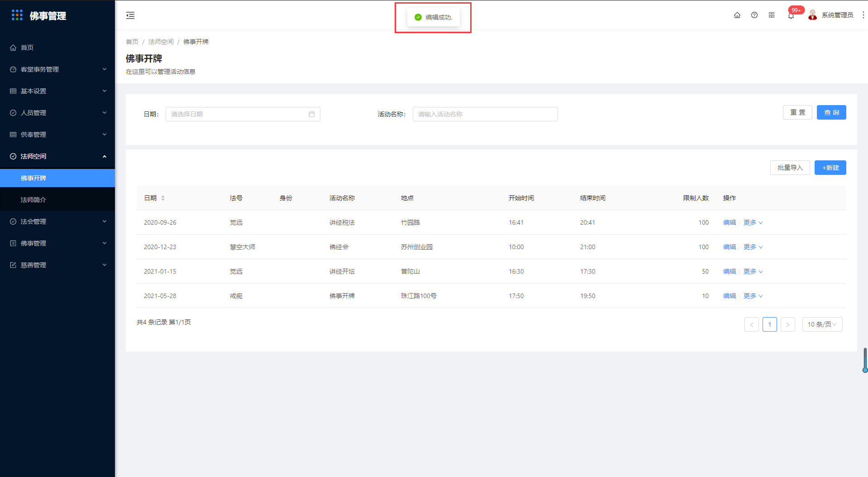Focus the 请选择日期 date input
Image resolution: width=868 pixels, height=477 pixels.
tap(243, 114)
